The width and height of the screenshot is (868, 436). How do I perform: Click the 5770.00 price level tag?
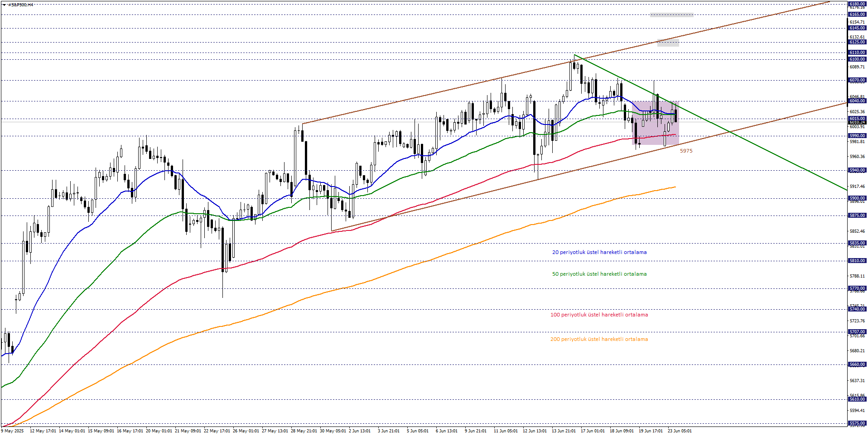[x=857, y=288]
